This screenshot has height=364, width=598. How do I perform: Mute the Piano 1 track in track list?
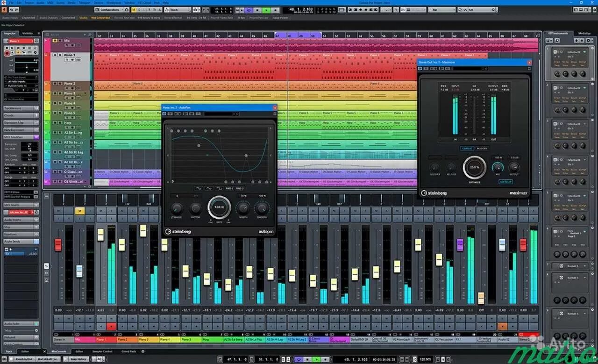(x=55, y=55)
